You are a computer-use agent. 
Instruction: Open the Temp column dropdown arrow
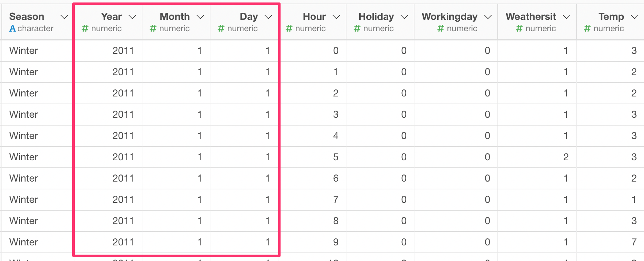(634, 17)
